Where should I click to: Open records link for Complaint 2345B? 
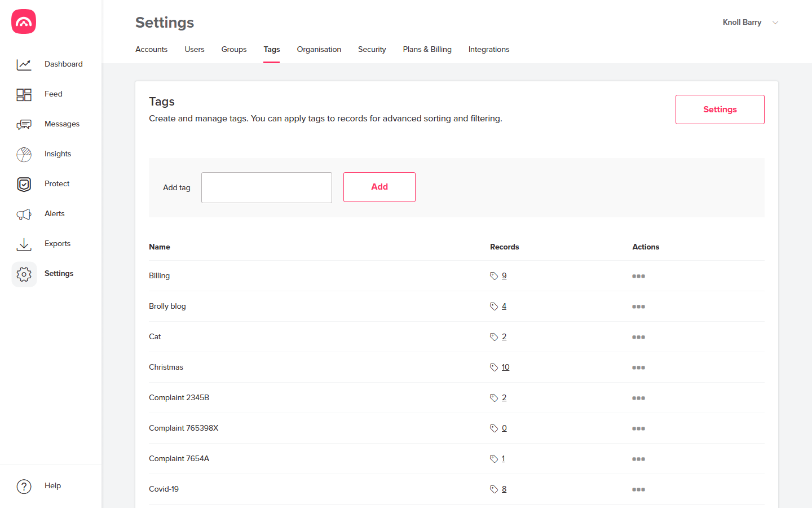pyautogui.click(x=504, y=397)
